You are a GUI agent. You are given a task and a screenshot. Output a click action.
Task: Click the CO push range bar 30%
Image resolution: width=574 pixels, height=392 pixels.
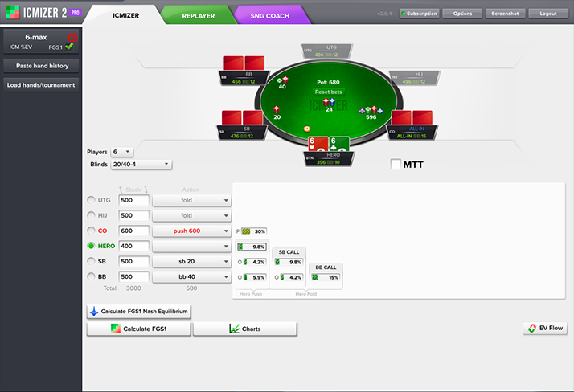(254, 231)
